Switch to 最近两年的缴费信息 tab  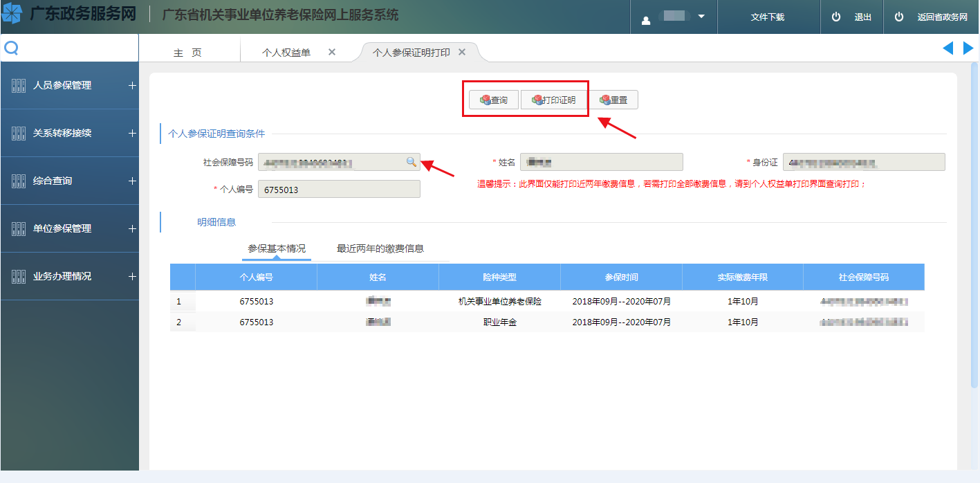coord(380,248)
